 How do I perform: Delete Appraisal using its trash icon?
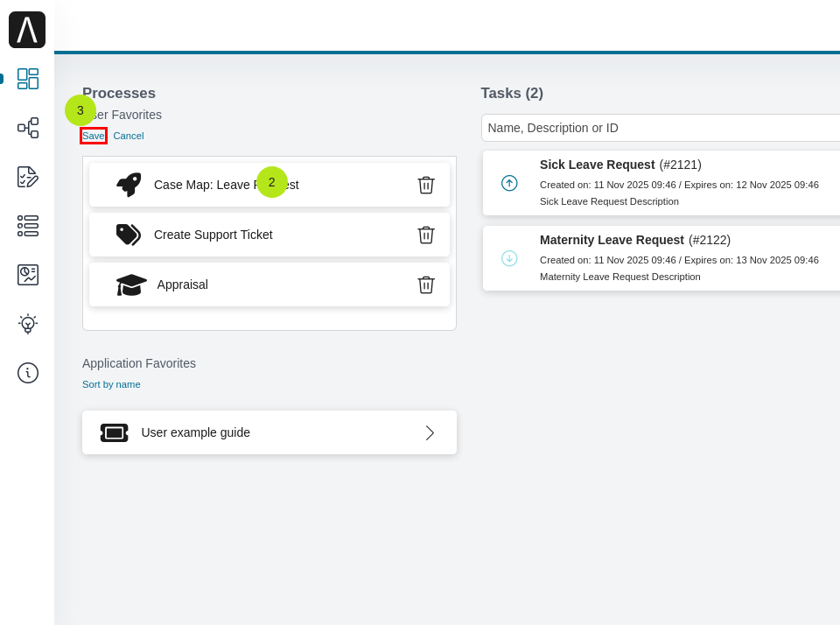coord(426,284)
